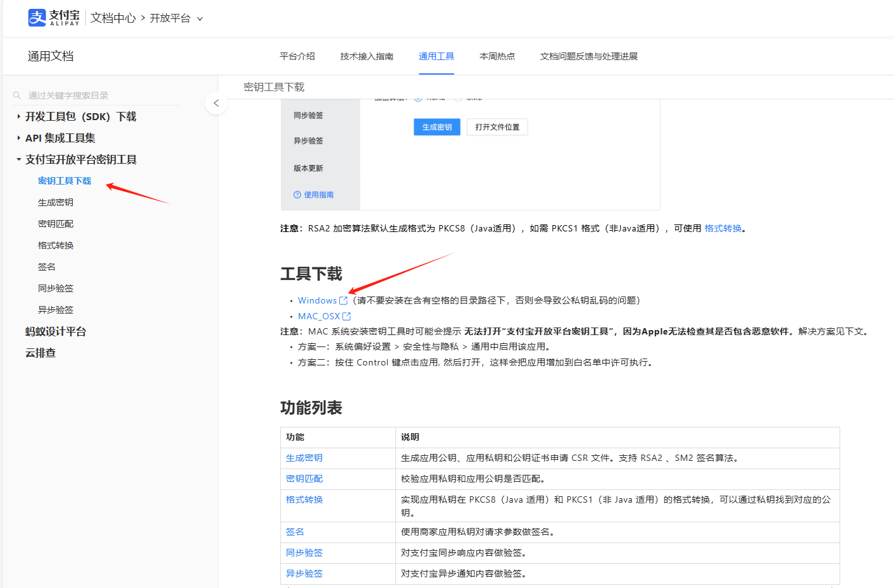
Task: Select 同步验签 in the sidebar
Action: pos(56,288)
